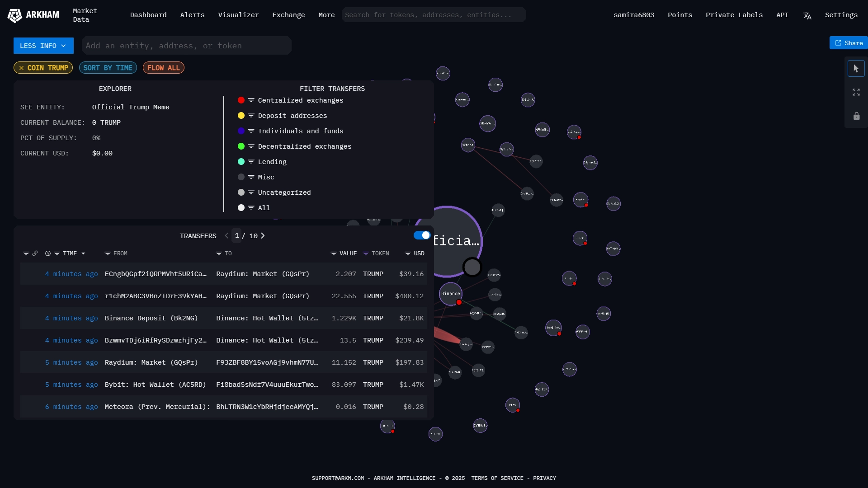Go to previous transfers page
This screenshot has height=488, width=868.
pos(226,236)
